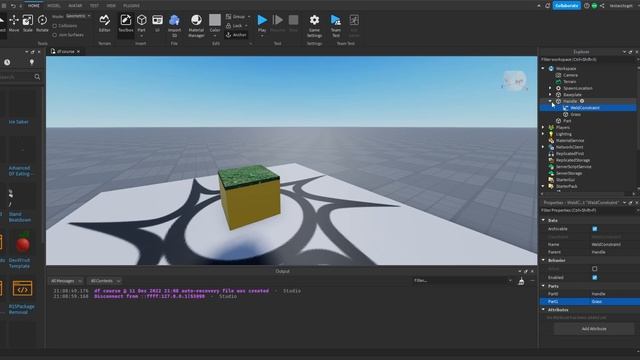Open the UI editor icon

click(x=157, y=23)
